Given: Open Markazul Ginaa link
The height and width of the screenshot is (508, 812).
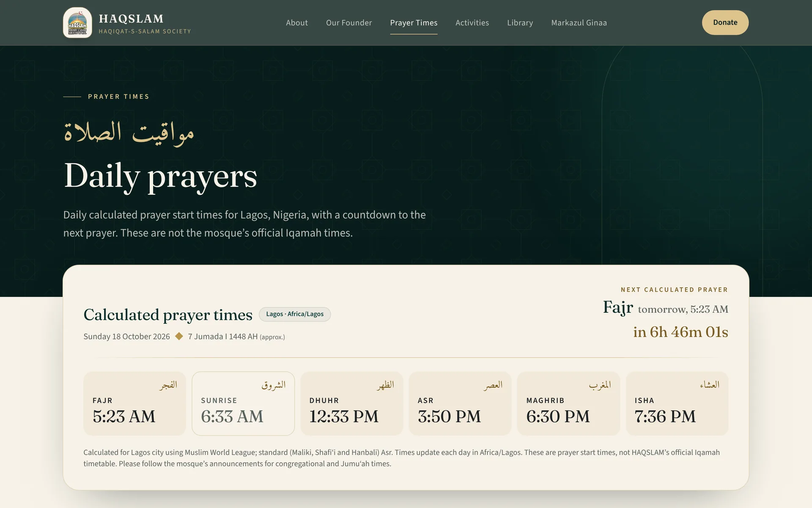Looking at the screenshot, I should coord(579,23).
